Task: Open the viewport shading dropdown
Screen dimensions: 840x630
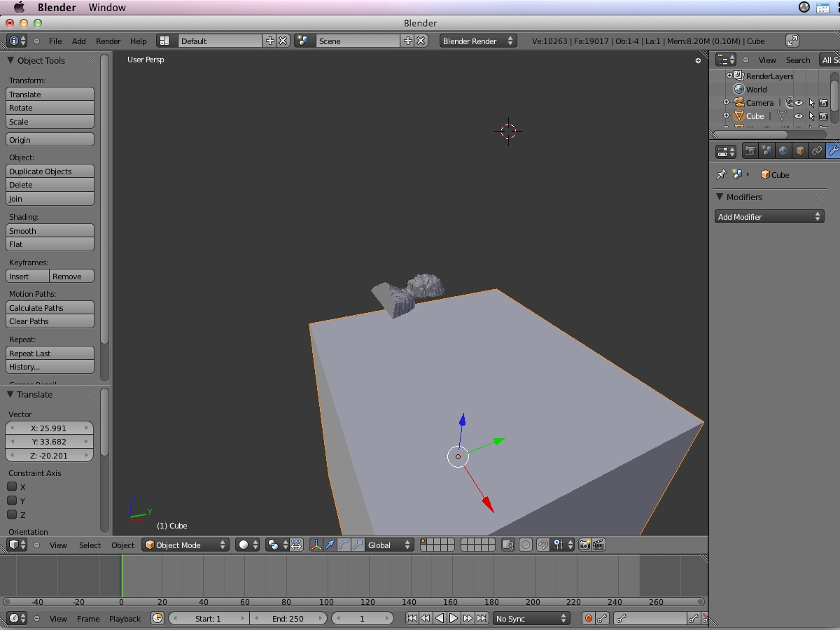Action: [247, 545]
